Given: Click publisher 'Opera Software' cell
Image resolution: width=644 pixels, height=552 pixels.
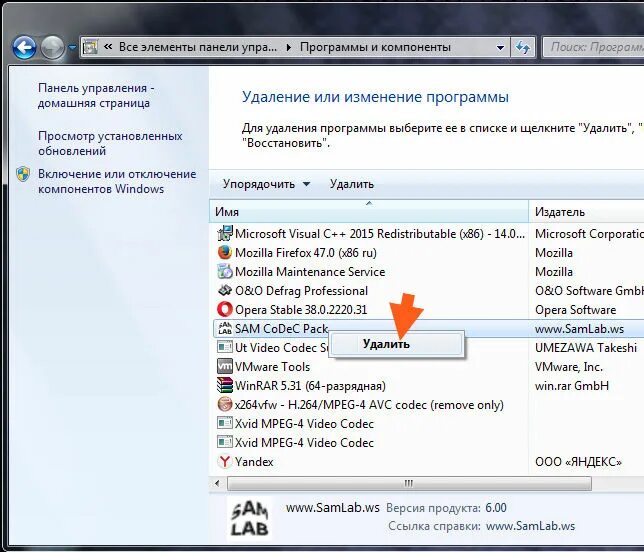Looking at the screenshot, I should [x=575, y=310].
